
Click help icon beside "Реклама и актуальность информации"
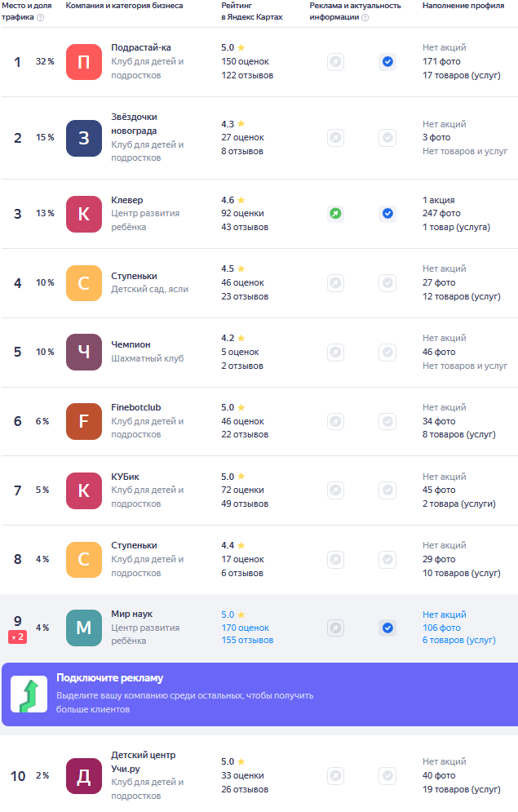coord(365,17)
